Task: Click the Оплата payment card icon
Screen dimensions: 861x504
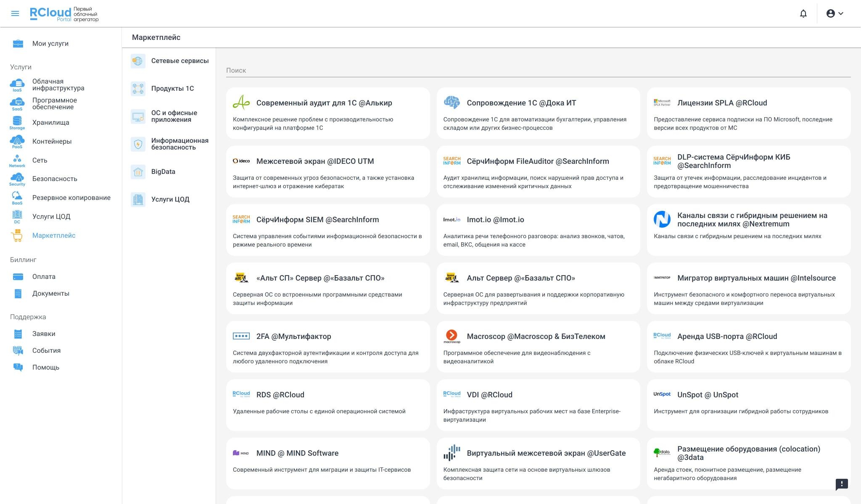Action: pos(18,277)
